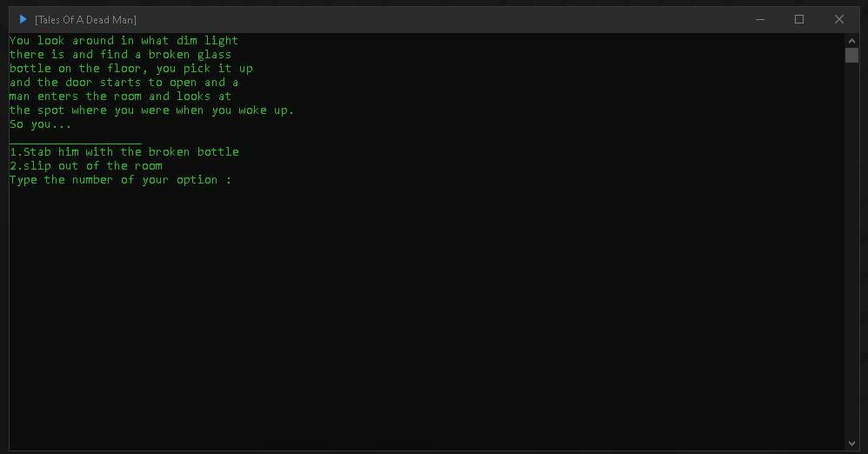The width and height of the screenshot is (868, 454).
Task: Click the scrollbar up arrow
Action: pyautogui.click(x=851, y=41)
